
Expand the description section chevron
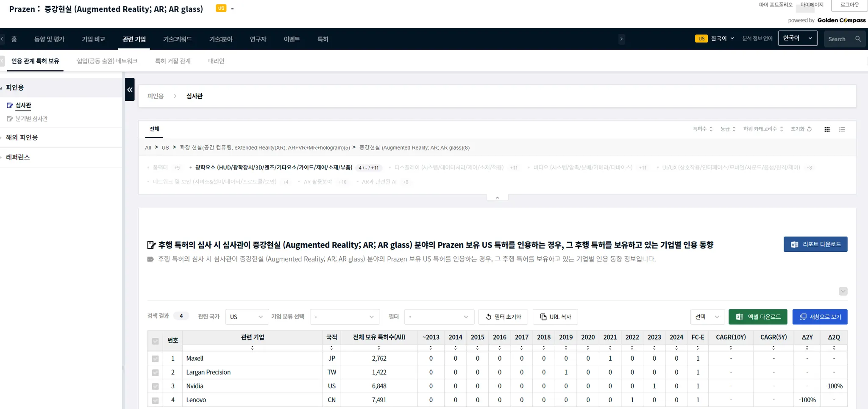coord(843,291)
